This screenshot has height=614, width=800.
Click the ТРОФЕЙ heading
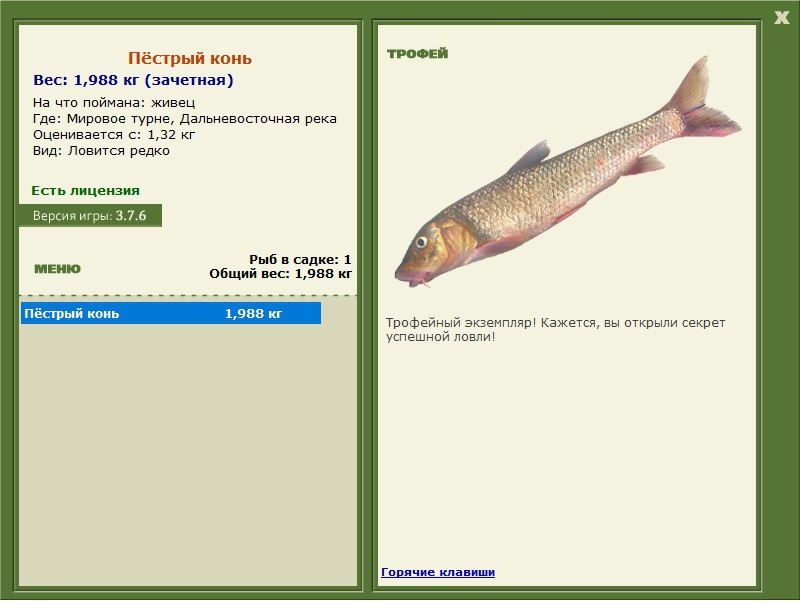coord(417,54)
